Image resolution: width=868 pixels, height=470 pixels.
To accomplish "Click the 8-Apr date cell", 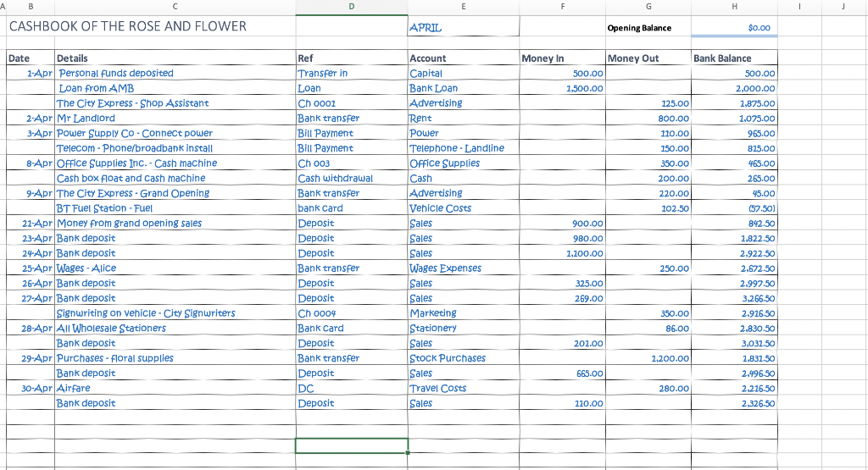I will pos(31,163).
